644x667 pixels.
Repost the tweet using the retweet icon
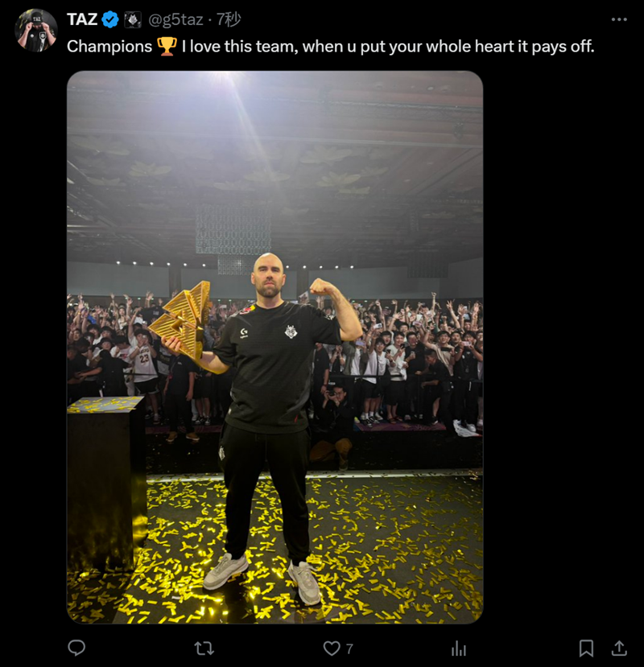204,648
